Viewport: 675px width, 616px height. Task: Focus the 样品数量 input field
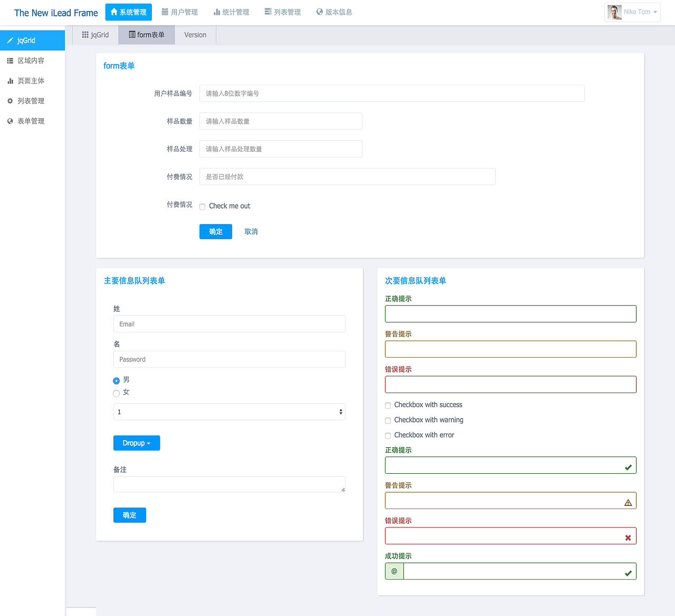pos(281,121)
